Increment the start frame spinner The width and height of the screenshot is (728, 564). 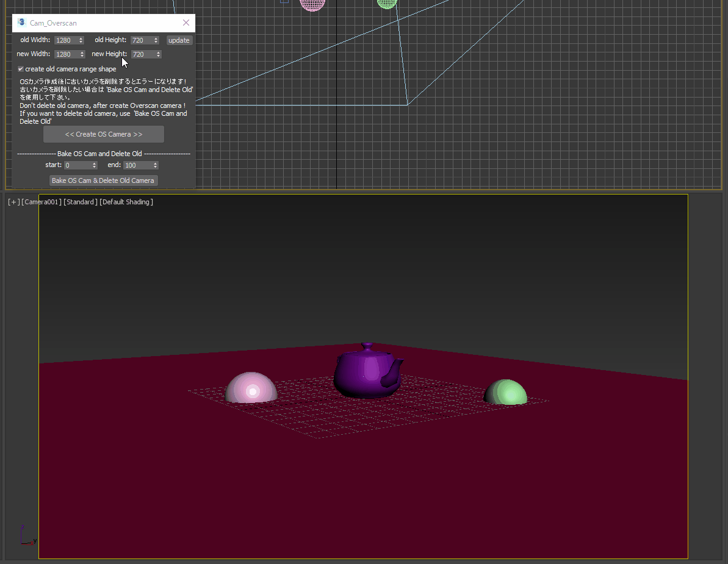95,163
